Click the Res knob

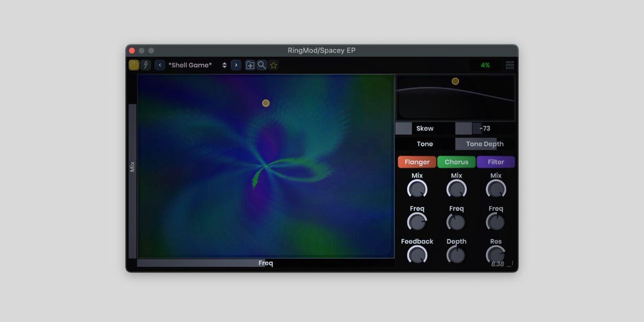click(x=496, y=255)
